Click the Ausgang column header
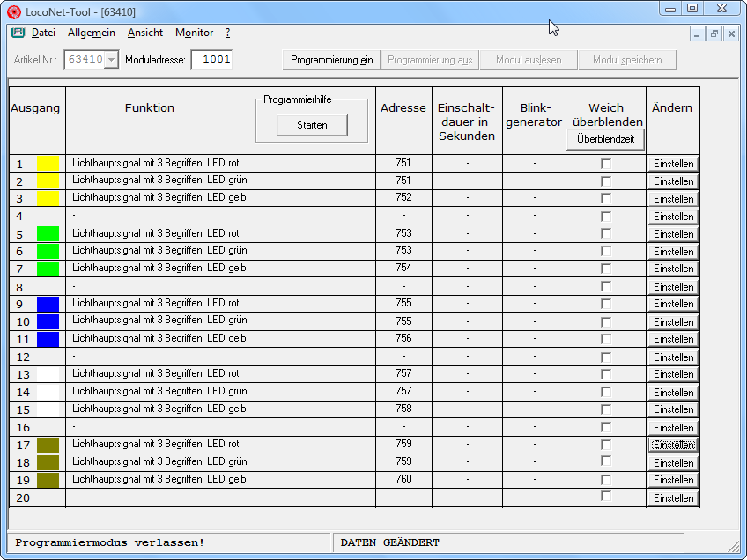Screen dimensions: 747x560 pyautogui.click(x=35, y=108)
